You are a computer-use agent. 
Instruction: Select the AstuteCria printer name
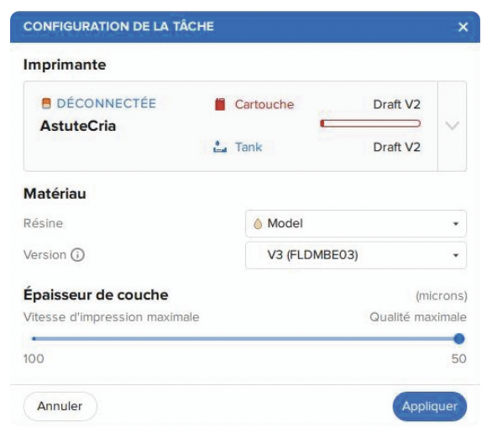[78, 126]
